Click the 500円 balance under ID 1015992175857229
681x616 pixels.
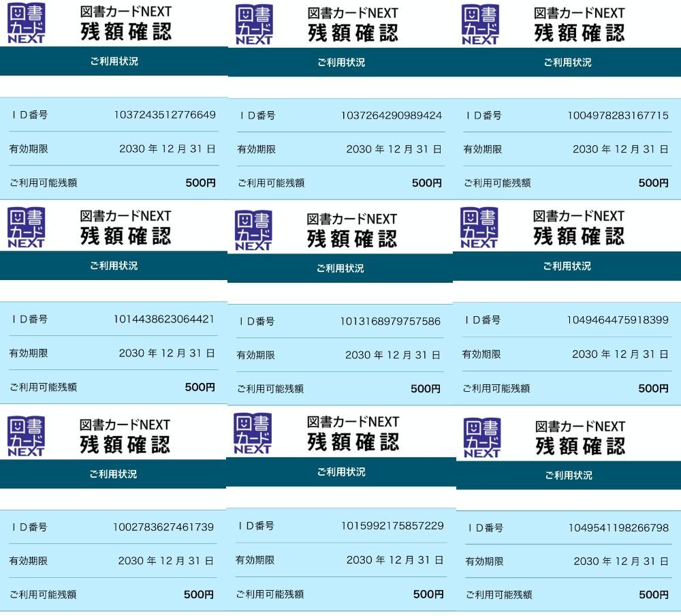pos(428,594)
